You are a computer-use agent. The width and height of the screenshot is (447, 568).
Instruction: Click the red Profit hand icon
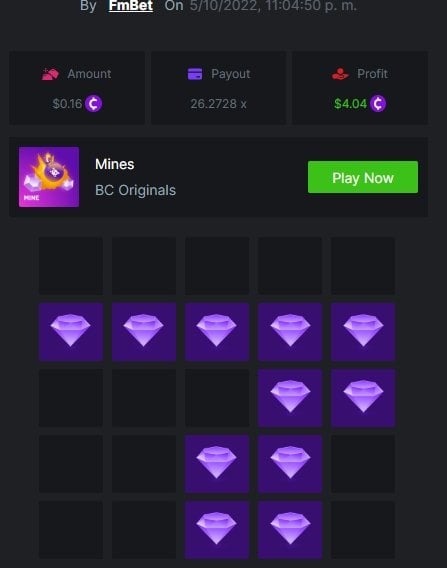[x=341, y=74]
